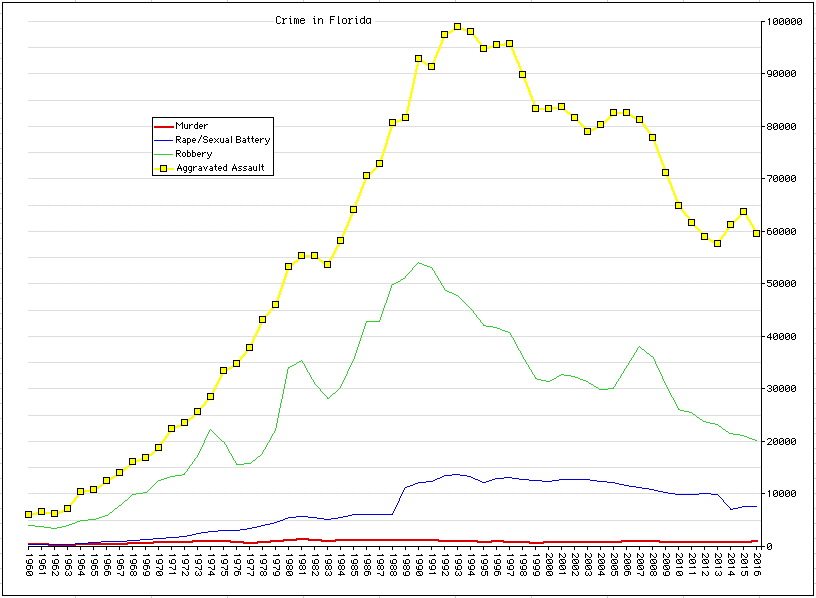This screenshot has width=816, height=598.
Task: Click the Crime in Florida chart title
Action: (323, 20)
